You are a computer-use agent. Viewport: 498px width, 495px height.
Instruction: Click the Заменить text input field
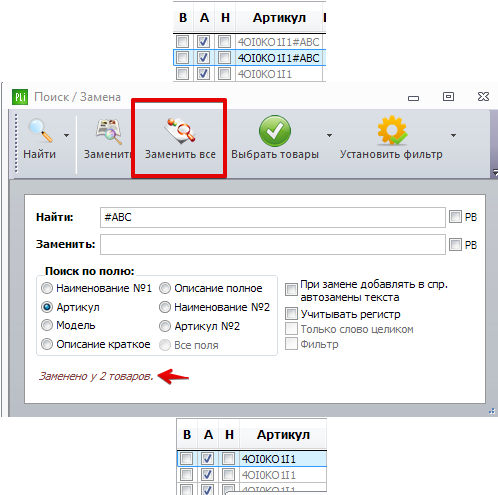[x=273, y=244]
